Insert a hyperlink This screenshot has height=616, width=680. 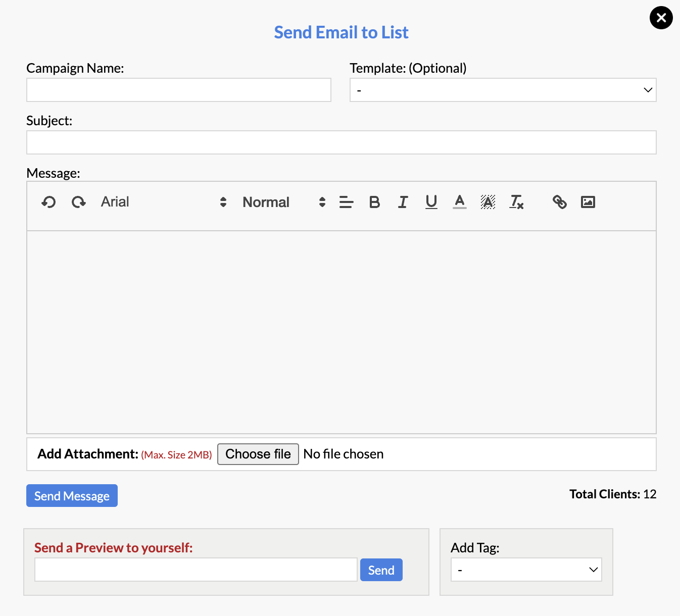pos(559,202)
